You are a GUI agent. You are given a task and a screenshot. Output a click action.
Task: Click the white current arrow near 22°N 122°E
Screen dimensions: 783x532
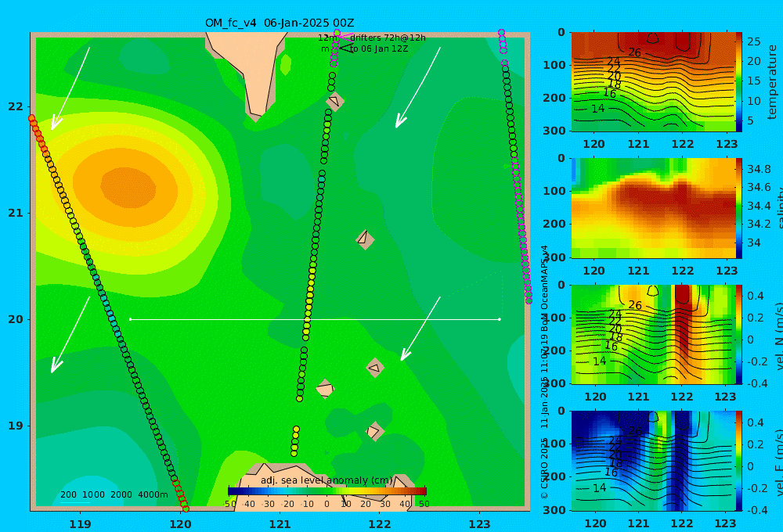tap(418, 88)
